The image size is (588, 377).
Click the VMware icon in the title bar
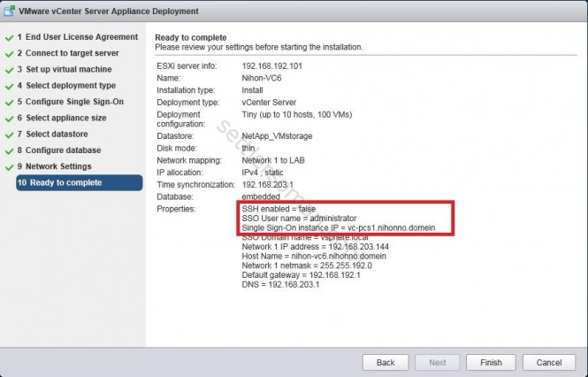click(10, 11)
